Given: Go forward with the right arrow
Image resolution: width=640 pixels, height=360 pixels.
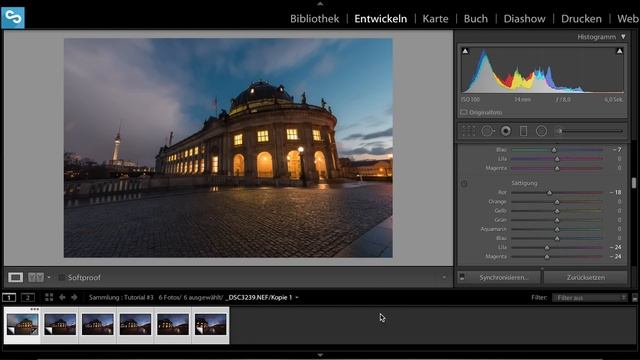Looking at the screenshot, I should [x=74, y=298].
